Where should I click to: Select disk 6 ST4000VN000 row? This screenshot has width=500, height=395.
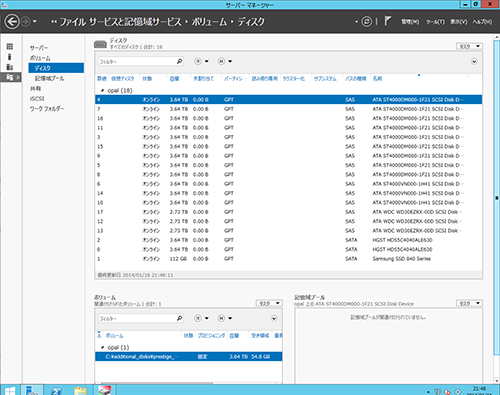pos(289,184)
